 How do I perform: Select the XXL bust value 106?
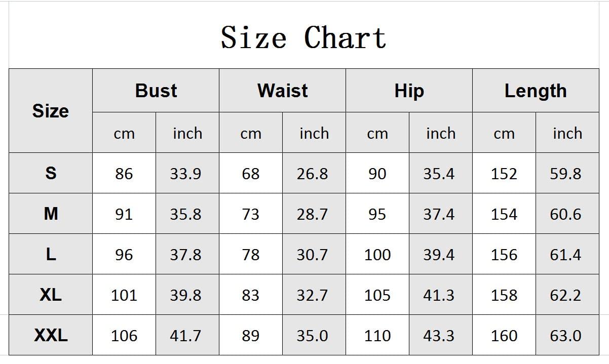click(124, 336)
